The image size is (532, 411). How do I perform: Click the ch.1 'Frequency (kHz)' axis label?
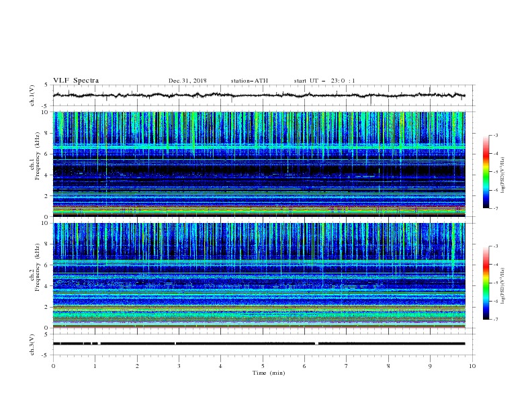tap(38, 156)
